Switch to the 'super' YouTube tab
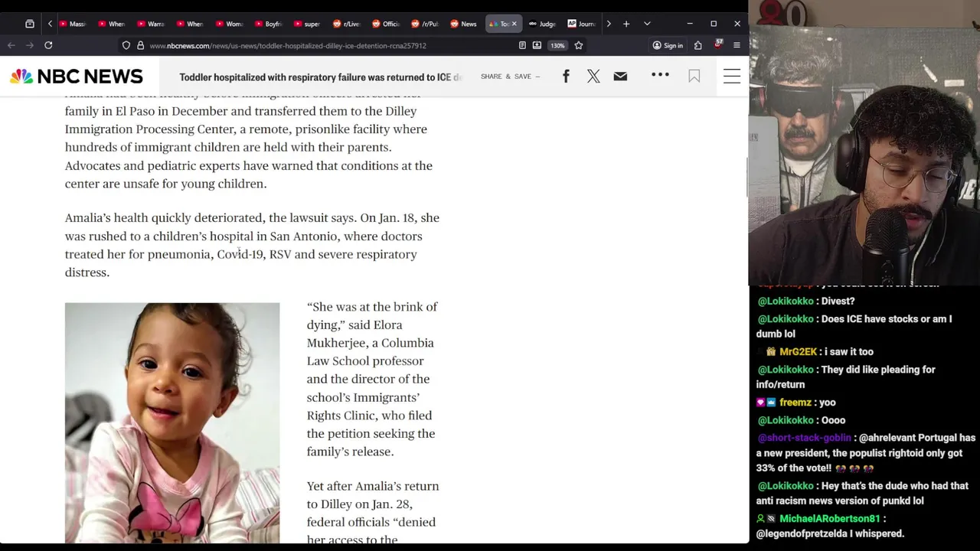Viewport: 980px width, 551px height. [x=308, y=24]
